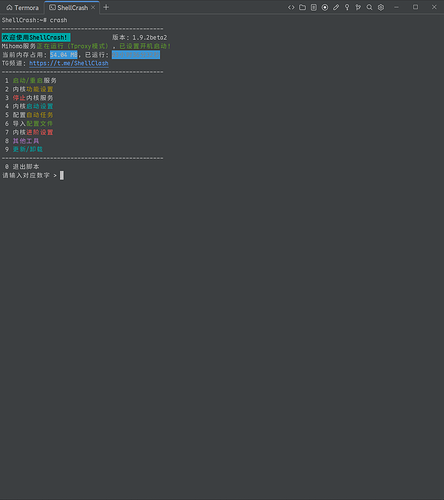Click the line 0 退出脚本
The width and height of the screenshot is (444, 500).
[22, 167]
